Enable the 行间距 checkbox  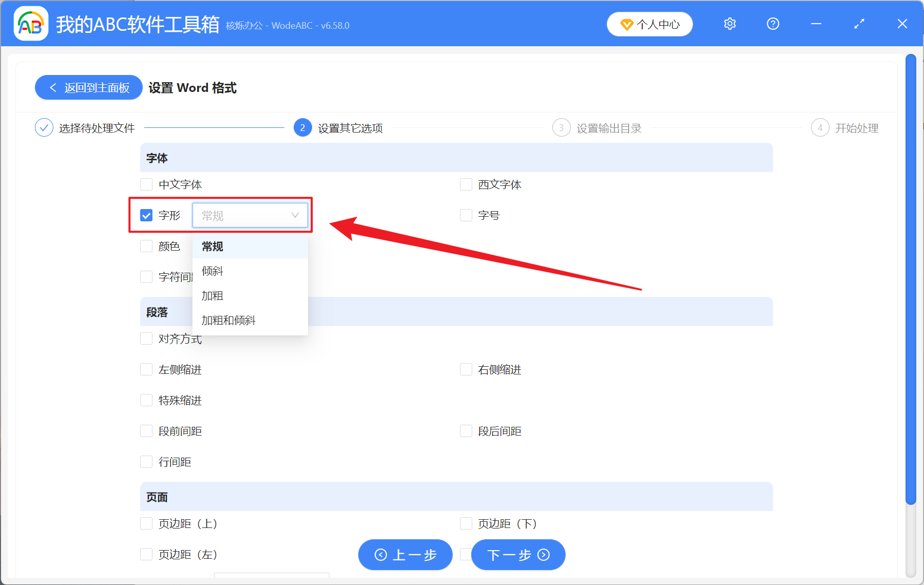[146, 462]
